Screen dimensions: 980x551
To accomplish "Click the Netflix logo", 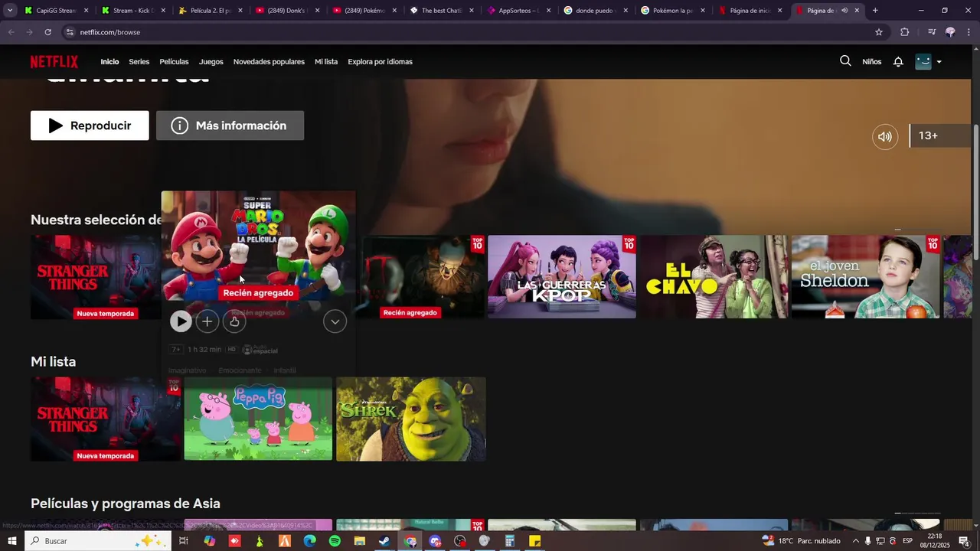I will (x=54, y=61).
